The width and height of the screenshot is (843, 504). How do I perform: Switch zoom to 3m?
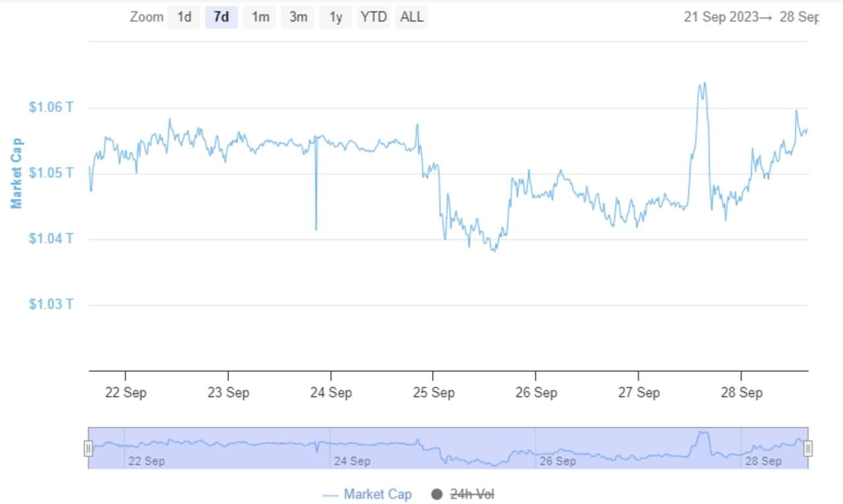point(298,17)
